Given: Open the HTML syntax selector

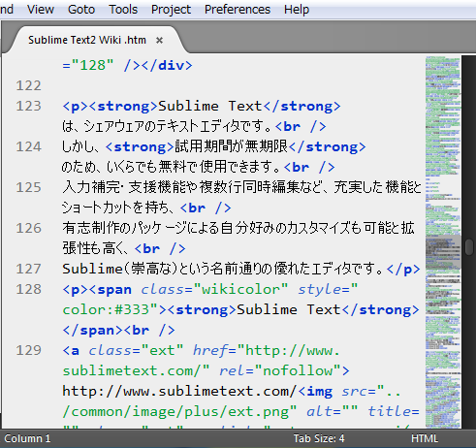Looking at the screenshot, I should (425, 438).
